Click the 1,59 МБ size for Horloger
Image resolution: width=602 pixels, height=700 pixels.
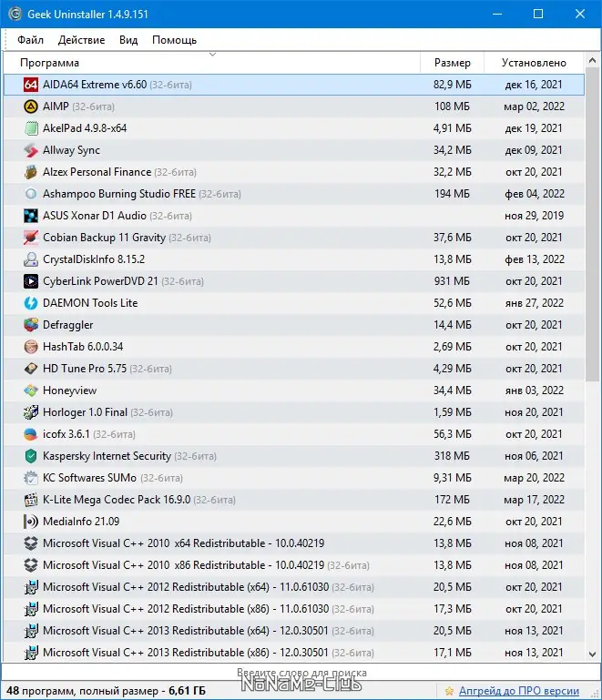(x=452, y=412)
